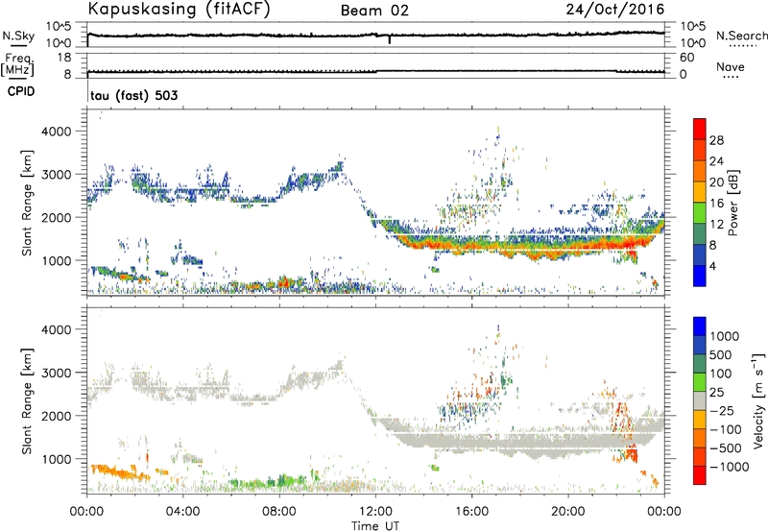Viewport: 768px width, 532px height.
Task: Click the 100 velocity colorbar label
Action: point(720,374)
